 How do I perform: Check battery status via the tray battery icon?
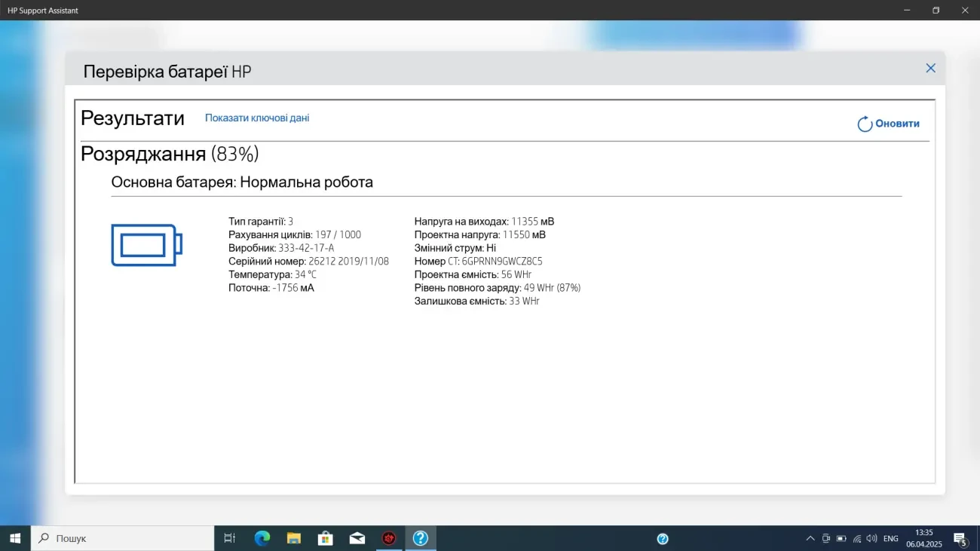click(x=841, y=538)
